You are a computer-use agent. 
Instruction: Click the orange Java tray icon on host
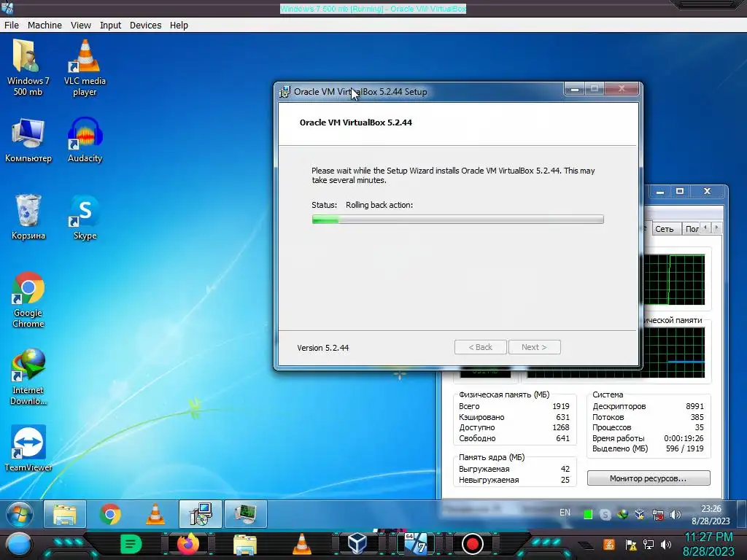609,544
